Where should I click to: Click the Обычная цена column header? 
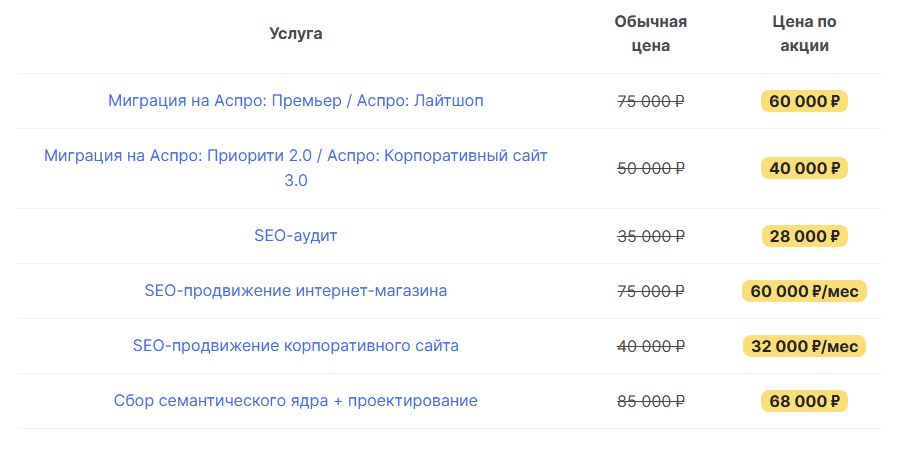point(651,34)
